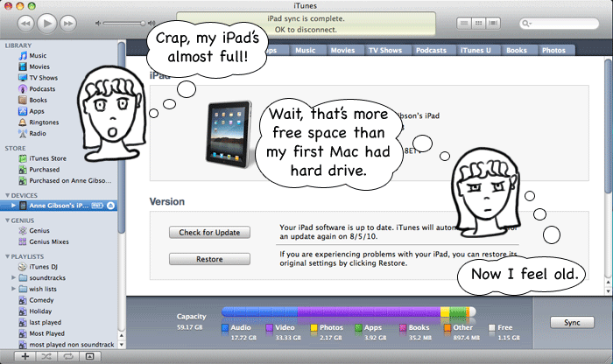Skip to previous track
The width and height of the screenshot is (613, 364).
(x=25, y=24)
